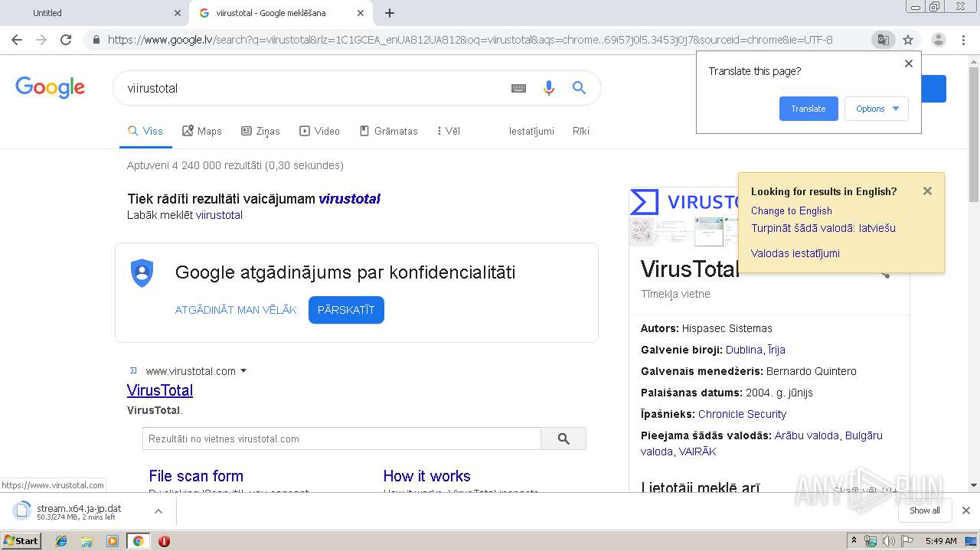
Task: Open the Chronicle Security link
Action: (742, 414)
